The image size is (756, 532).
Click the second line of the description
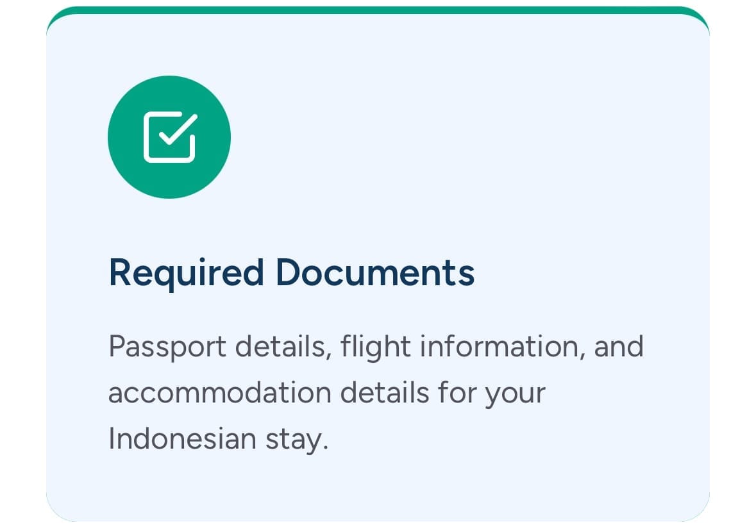326,392
